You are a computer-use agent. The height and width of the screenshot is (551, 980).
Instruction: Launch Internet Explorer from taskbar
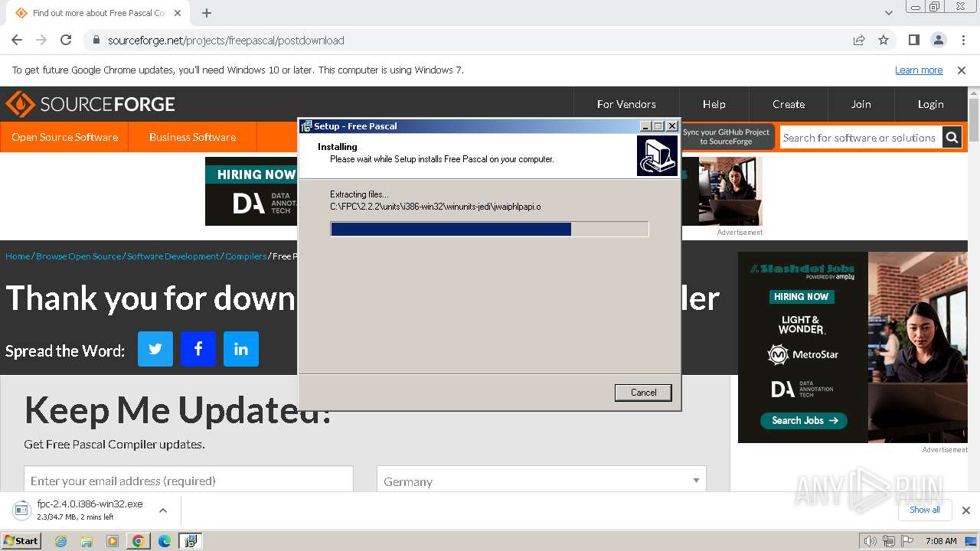tap(61, 541)
